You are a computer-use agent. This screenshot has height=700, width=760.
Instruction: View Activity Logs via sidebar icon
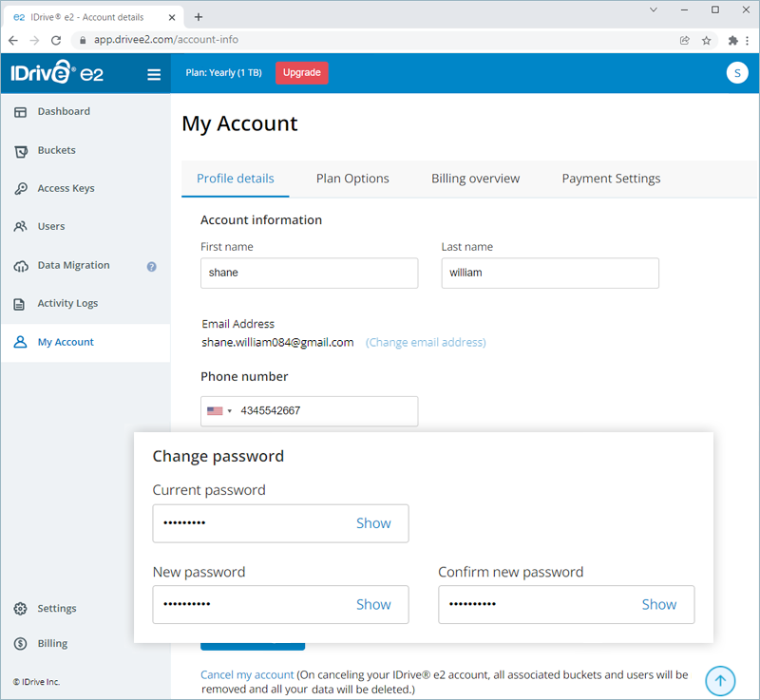tap(20, 303)
